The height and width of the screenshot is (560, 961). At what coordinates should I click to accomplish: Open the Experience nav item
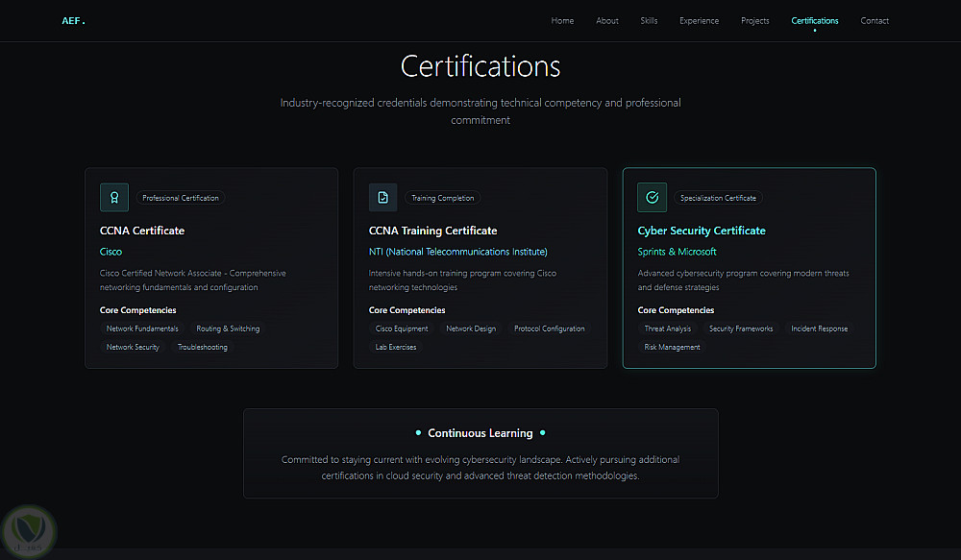699,21
